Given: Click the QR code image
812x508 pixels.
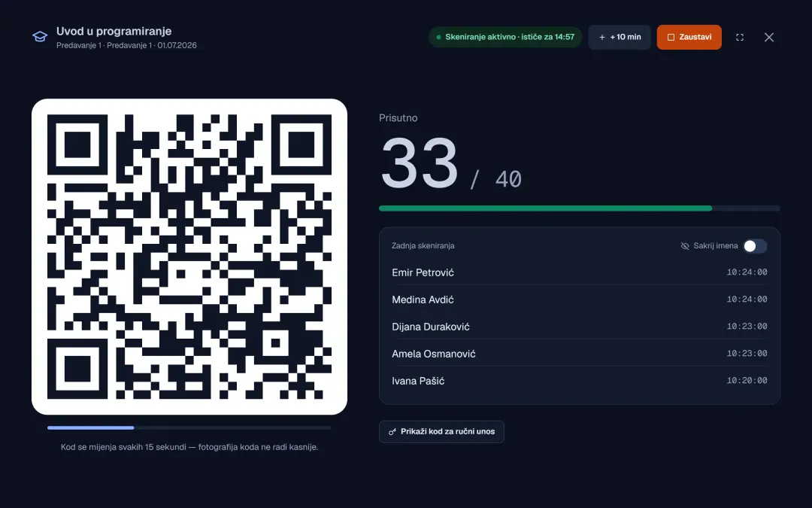Looking at the screenshot, I should point(189,257).
